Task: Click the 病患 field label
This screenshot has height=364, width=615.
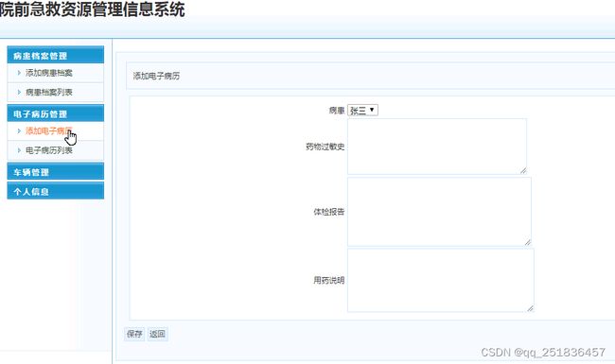Action: (337, 111)
